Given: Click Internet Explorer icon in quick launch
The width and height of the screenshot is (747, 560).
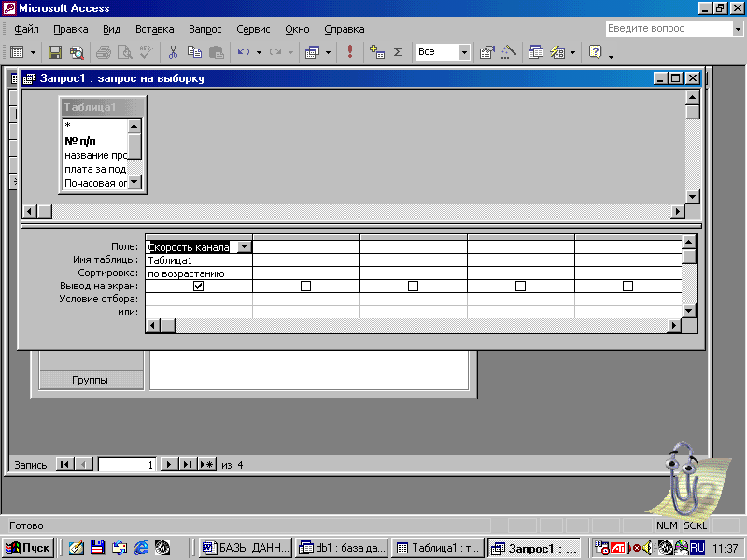Looking at the screenshot, I should (141, 548).
